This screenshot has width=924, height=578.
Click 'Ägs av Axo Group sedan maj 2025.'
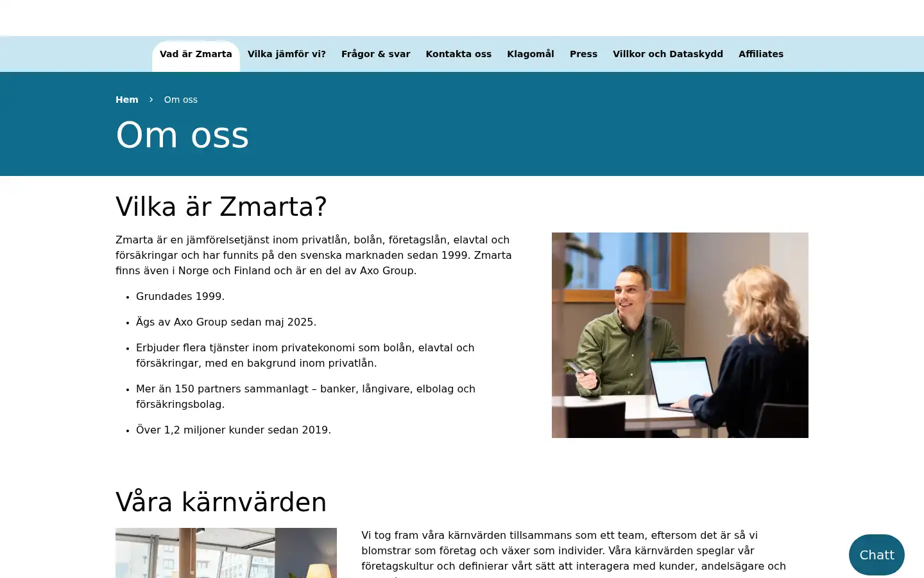tap(226, 322)
